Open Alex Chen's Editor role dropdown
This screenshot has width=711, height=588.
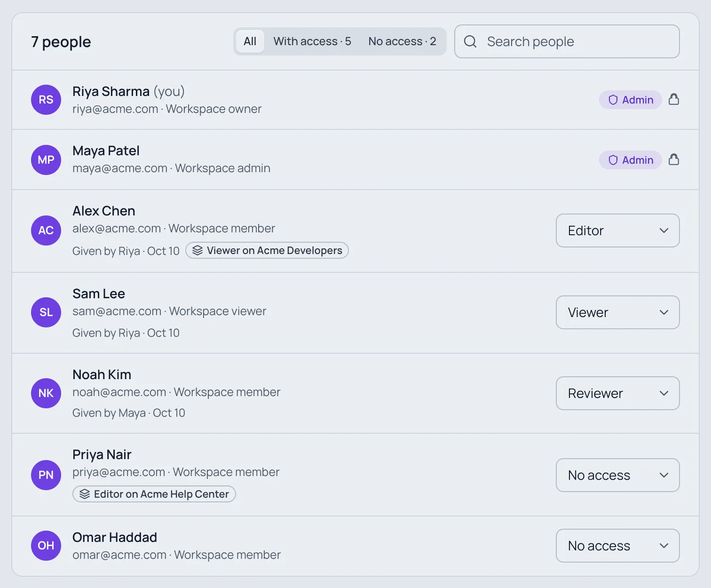(x=618, y=230)
